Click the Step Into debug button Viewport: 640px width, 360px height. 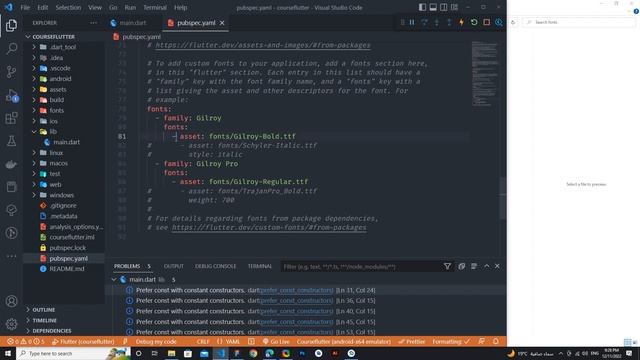pos(437,22)
